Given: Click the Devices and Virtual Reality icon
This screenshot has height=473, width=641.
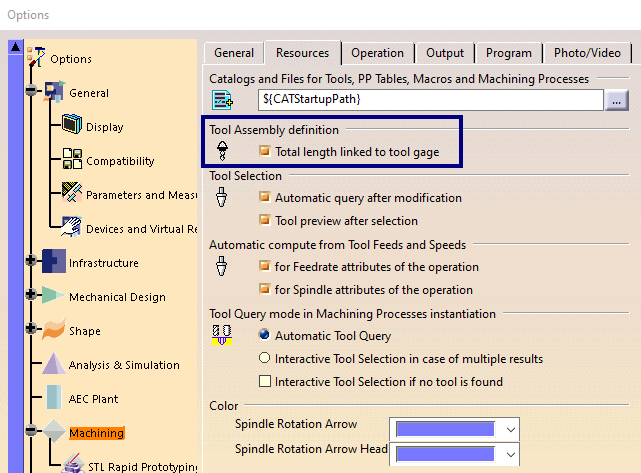Looking at the screenshot, I should coord(72,227).
